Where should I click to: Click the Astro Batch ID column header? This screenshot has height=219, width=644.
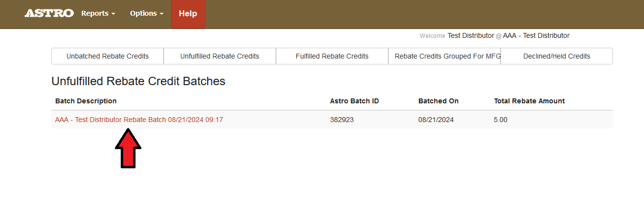click(354, 101)
